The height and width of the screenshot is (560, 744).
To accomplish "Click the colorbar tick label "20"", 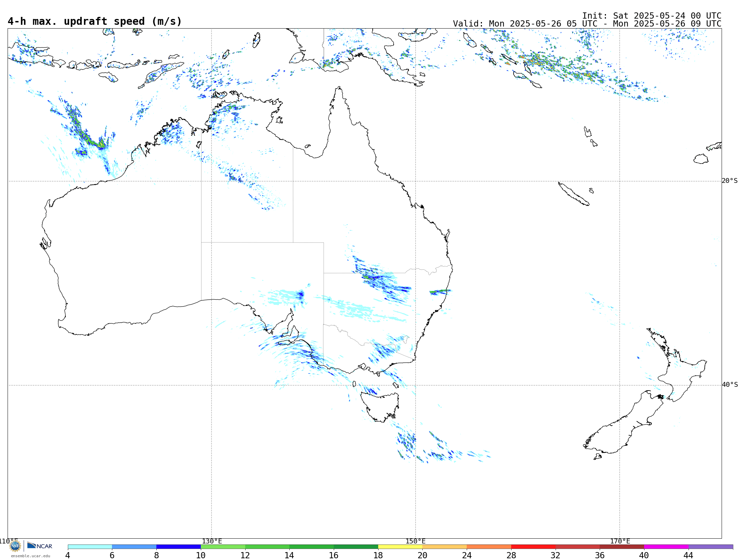I will (x=423, y=556).
